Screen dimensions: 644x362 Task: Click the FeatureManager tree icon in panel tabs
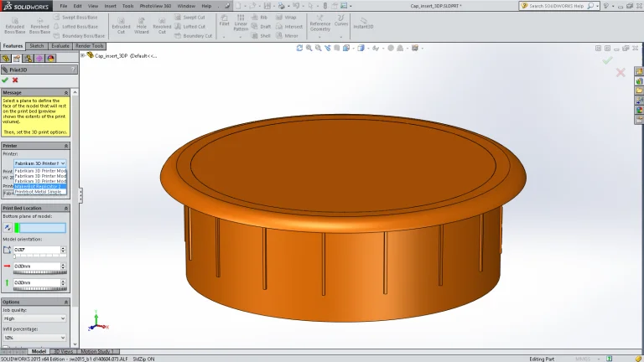tap(7, 59)
